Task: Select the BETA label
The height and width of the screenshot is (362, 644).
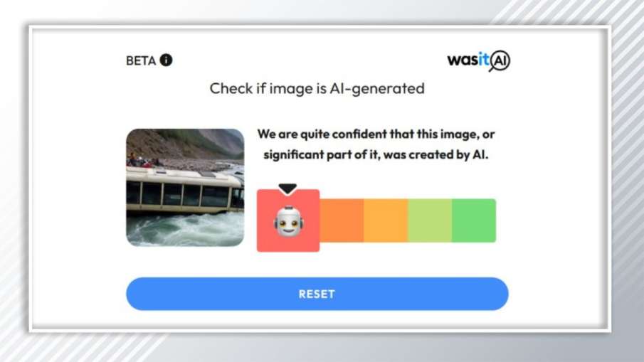Action: click(141, 60)
